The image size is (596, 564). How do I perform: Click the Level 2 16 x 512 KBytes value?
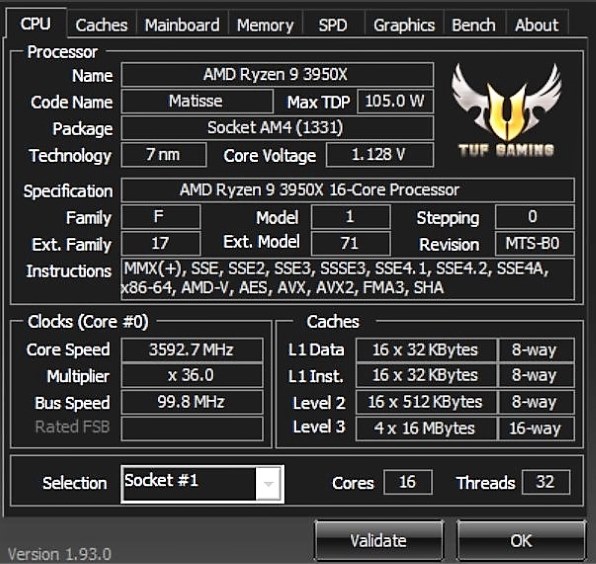[x=426, y=402]
